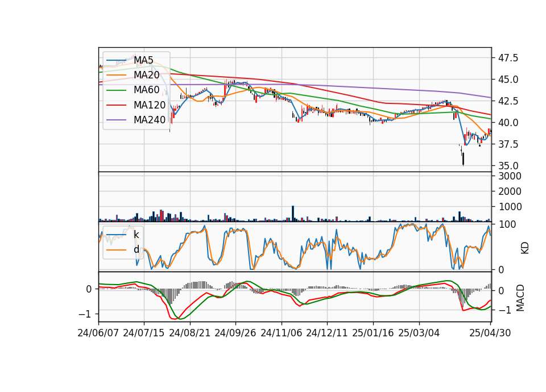This screenshot has width=546, height=392.
Task: Click the 40.0 price axis tick
Action: coord(508,123)
